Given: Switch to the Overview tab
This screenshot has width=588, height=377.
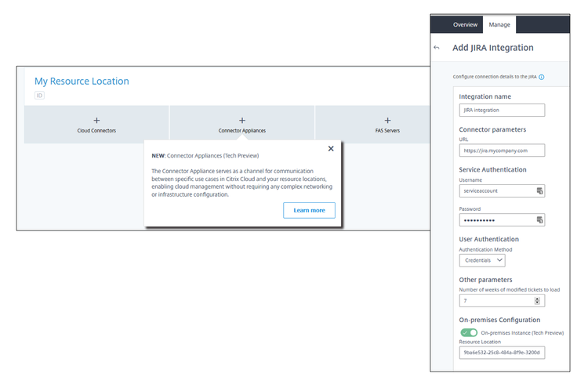Looking at the screenshot, I should tap(465, 25).
